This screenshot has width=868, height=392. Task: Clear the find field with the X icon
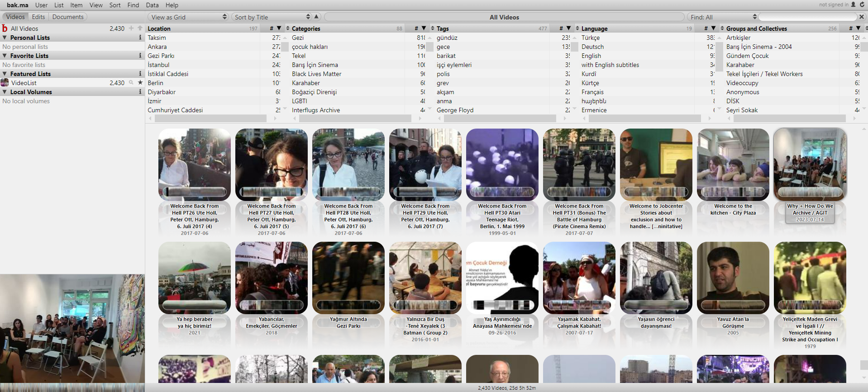click(x=862, y=17)
